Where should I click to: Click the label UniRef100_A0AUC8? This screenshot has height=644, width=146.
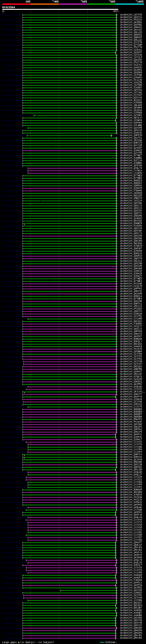[131, 347]
